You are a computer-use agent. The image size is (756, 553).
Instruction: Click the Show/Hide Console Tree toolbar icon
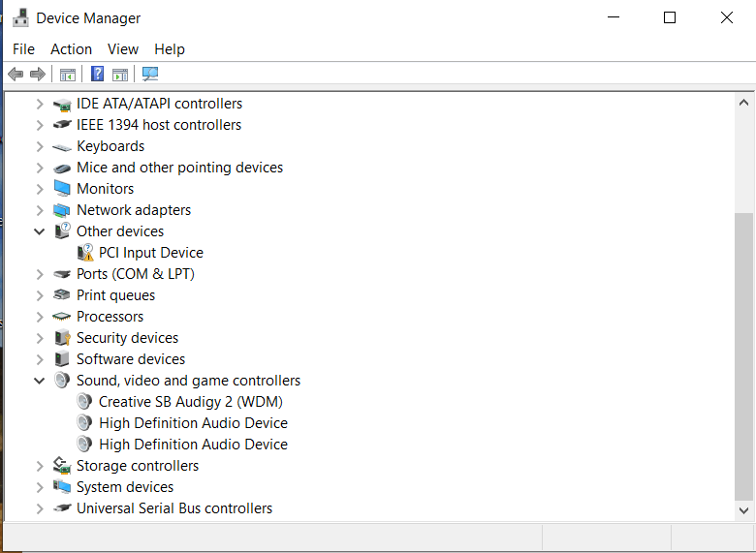pyautogui.click(x=68, y=75)
